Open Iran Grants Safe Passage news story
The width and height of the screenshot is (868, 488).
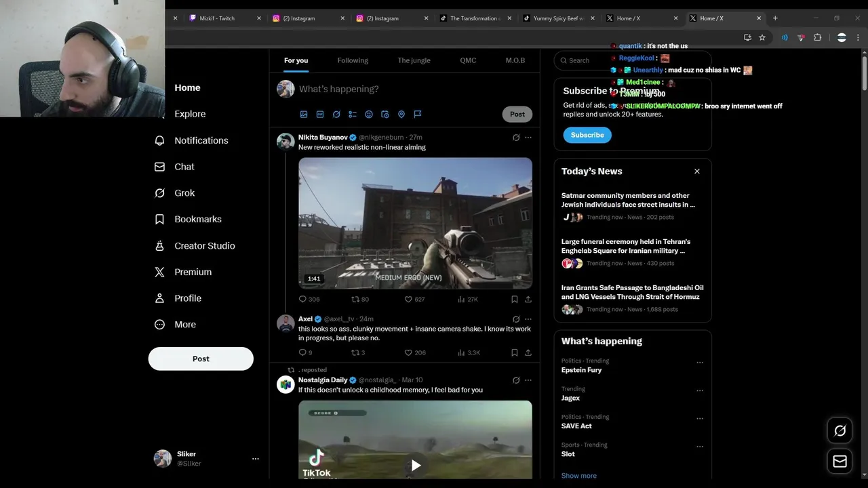[x=633, y=298]
